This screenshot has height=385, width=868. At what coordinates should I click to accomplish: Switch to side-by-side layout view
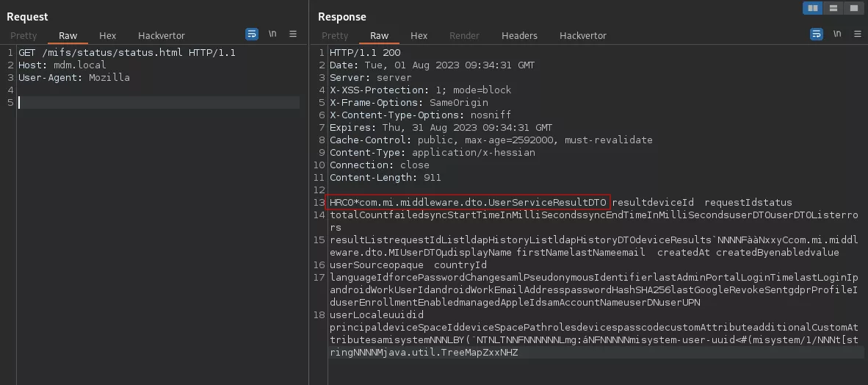tap(813, 8)
